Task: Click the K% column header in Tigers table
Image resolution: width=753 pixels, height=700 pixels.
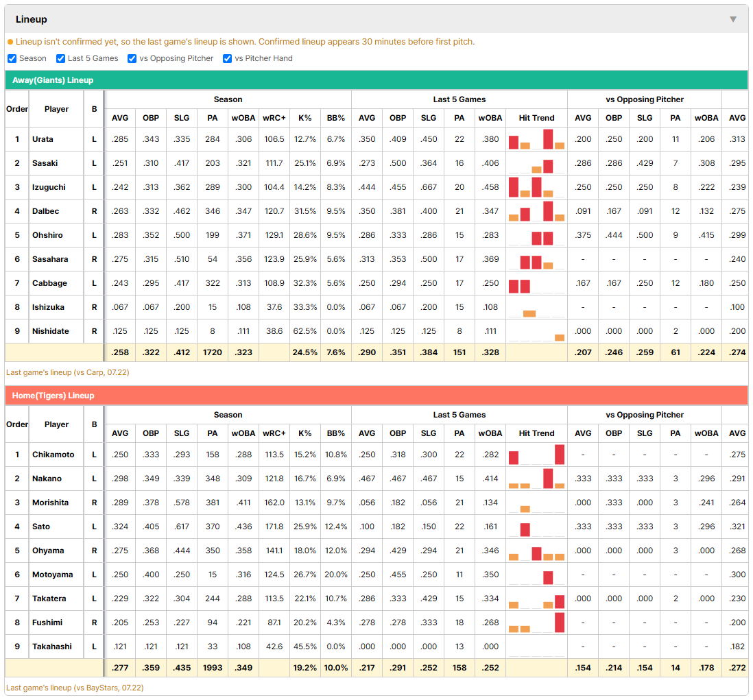Action: [x=305, y=433]
